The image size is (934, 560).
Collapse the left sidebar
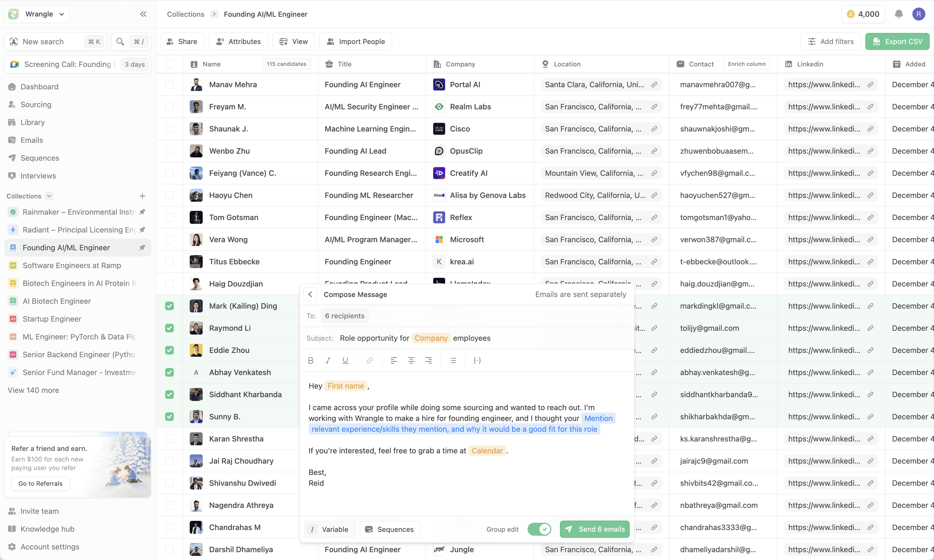(x=143, y=14)
